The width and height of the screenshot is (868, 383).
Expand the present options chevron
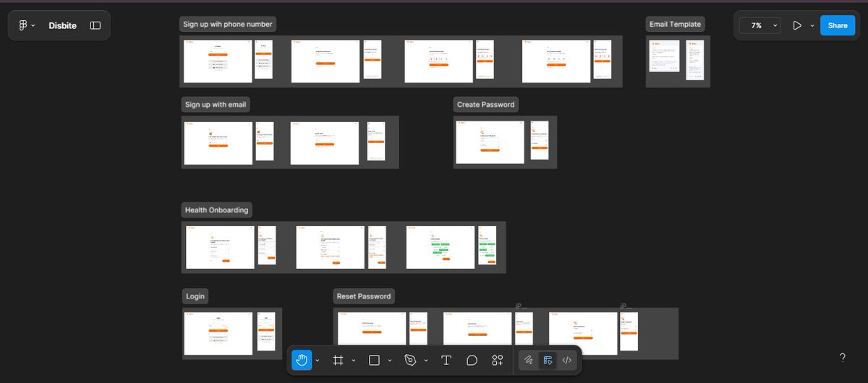(x=812, y=25)
